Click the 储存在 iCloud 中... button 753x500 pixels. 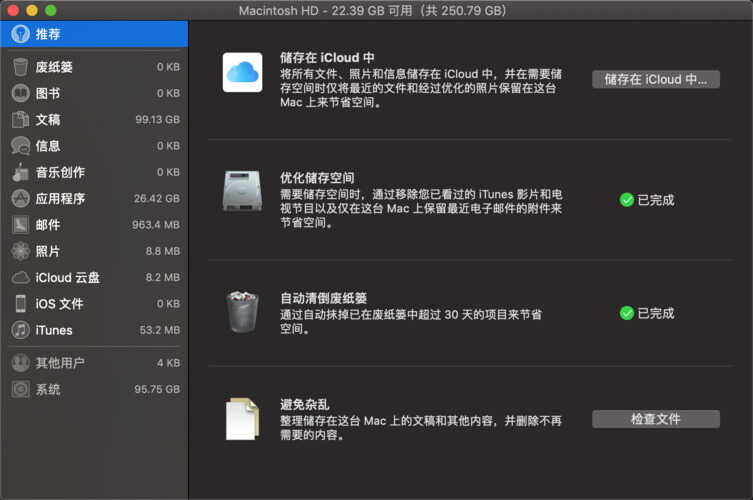click(x=656, y=80)
